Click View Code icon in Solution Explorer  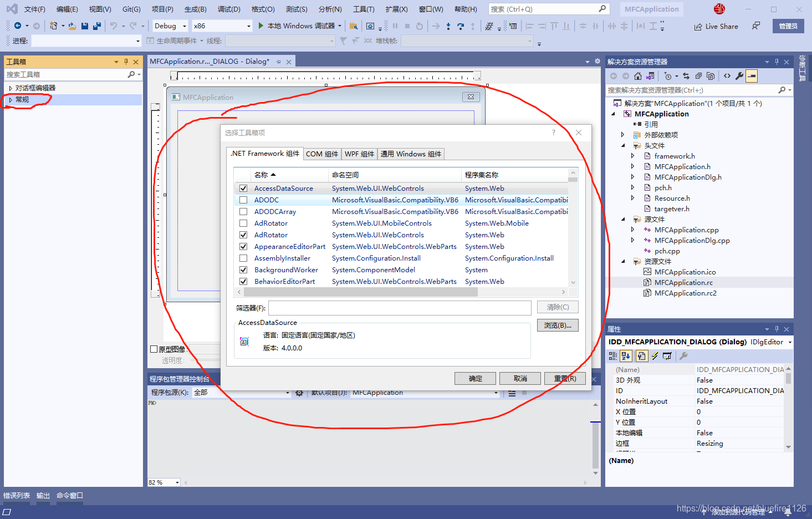pos(727,76)
